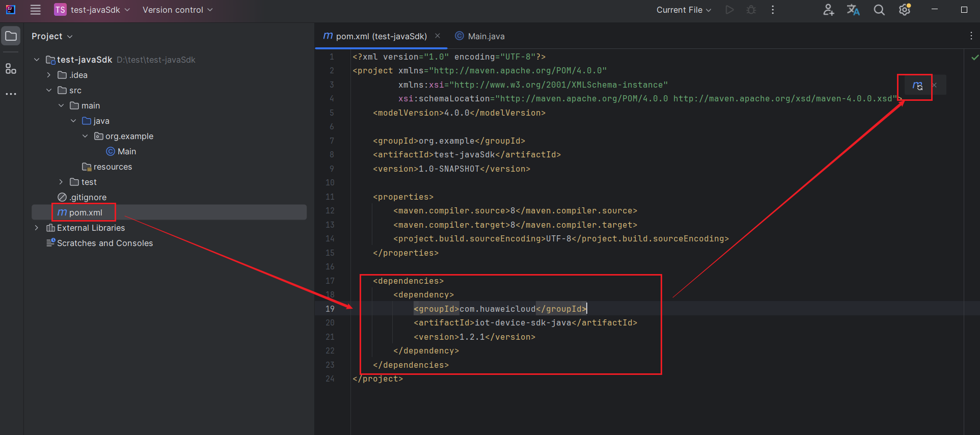
Task: Click artifactId iot-device-sdk-java line
Action: (525, 322)
